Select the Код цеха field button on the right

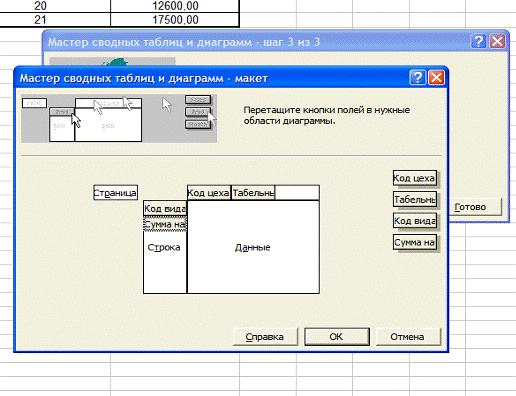pyautogui.click(x=415, y=178)
